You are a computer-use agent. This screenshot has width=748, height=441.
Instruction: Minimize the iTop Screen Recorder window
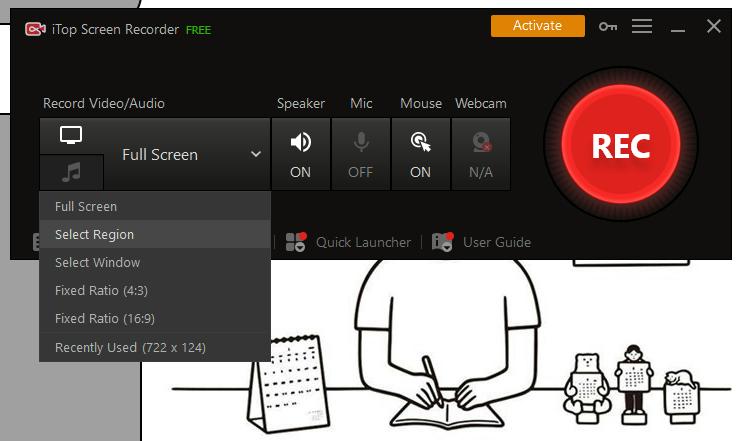[677, 30]
